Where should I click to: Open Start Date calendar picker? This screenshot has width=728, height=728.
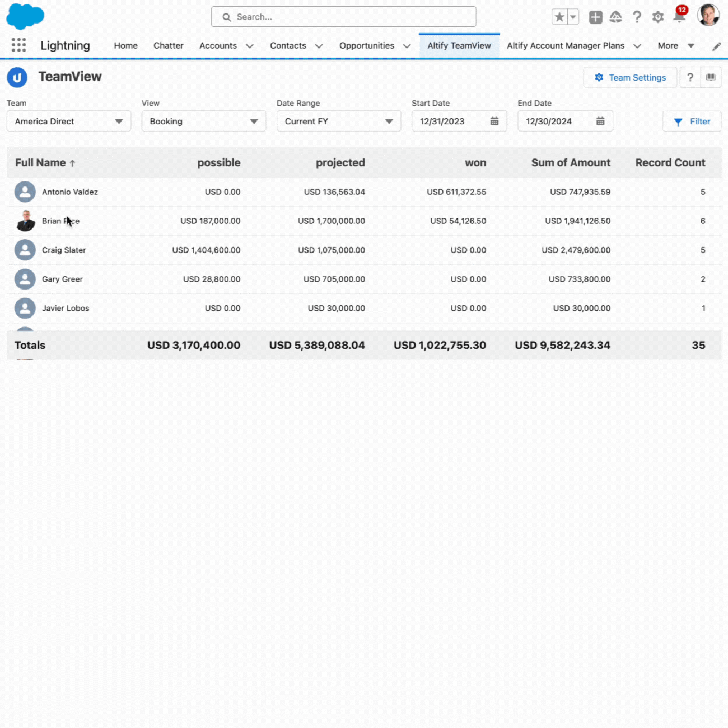(494, 121)
